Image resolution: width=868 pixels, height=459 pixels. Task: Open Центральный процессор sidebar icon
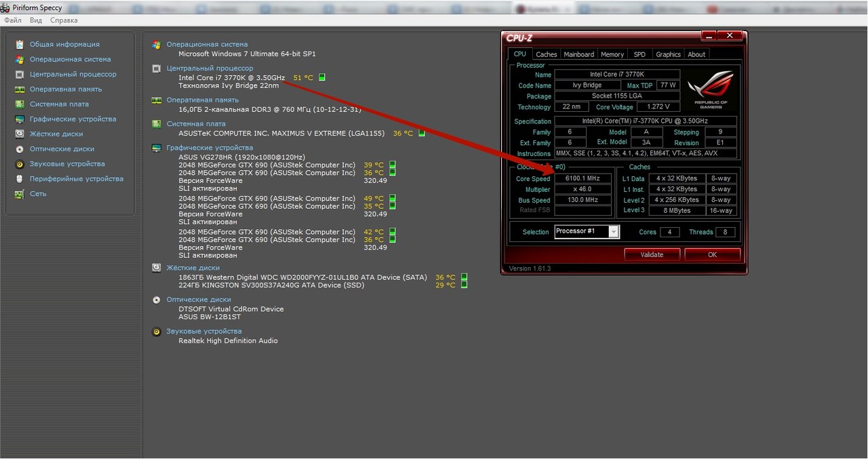click(20, 74)
